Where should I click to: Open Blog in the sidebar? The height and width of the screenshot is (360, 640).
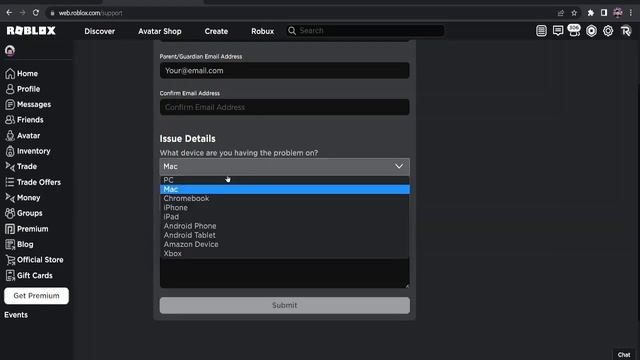20,244
